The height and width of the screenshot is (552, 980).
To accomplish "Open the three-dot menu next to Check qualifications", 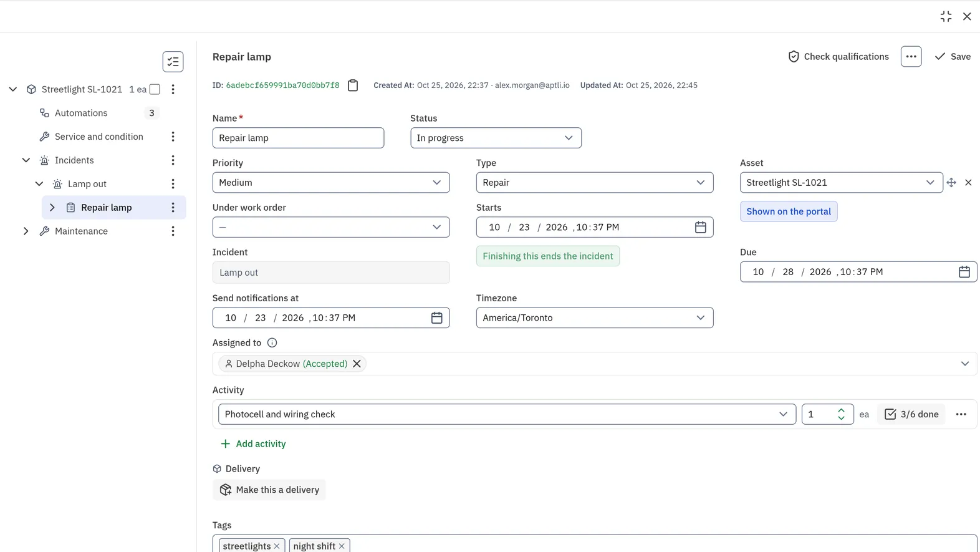I will pyautogui.click(x=911, y=57).
